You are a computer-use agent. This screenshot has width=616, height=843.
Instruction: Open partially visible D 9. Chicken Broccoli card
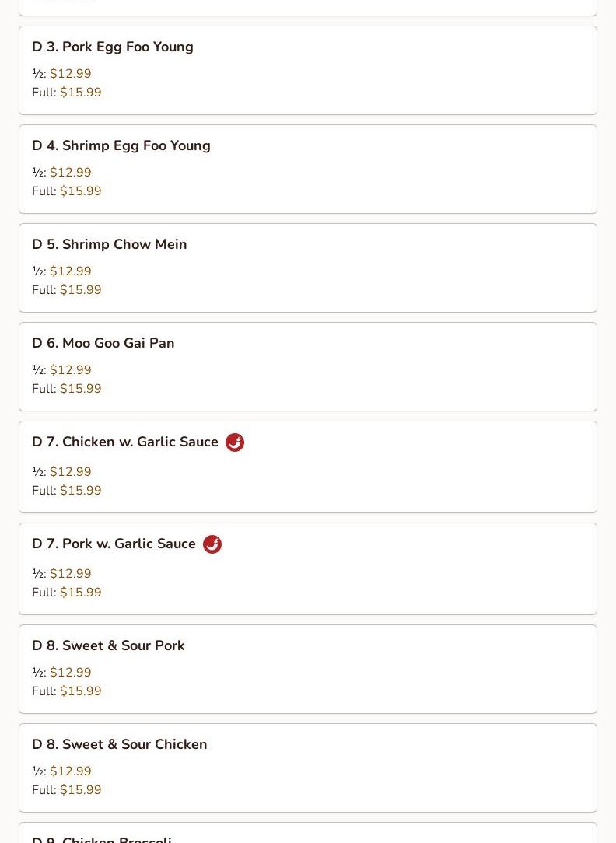point(308,833)
